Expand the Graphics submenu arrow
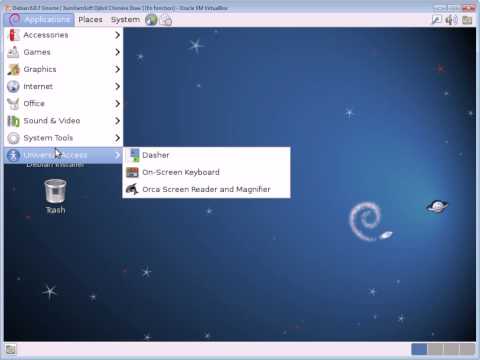This screenshot has height=360, width=480. [x=117, y=69]
